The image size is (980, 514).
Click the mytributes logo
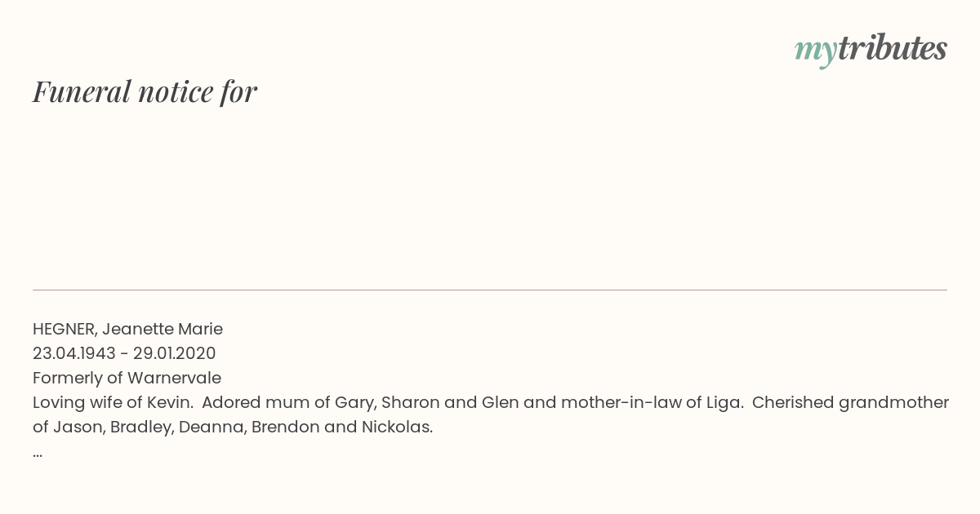click(871, 51)
